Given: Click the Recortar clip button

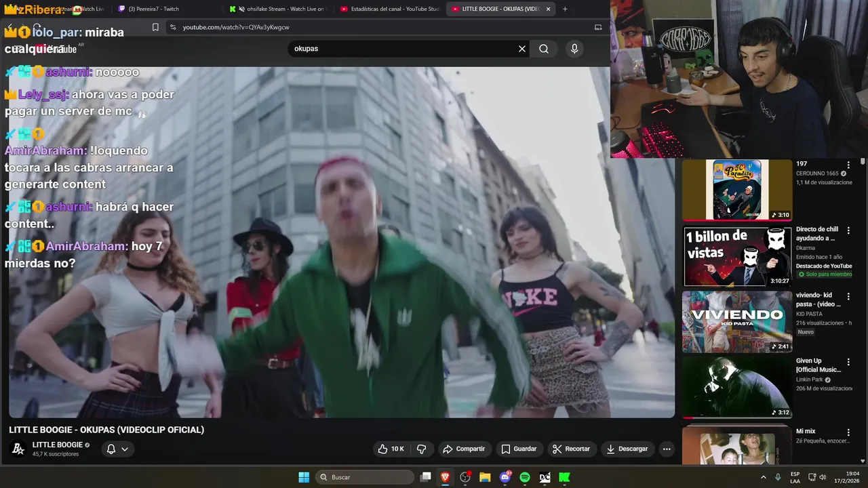Looking at the screenshot, I should [571, 449].
